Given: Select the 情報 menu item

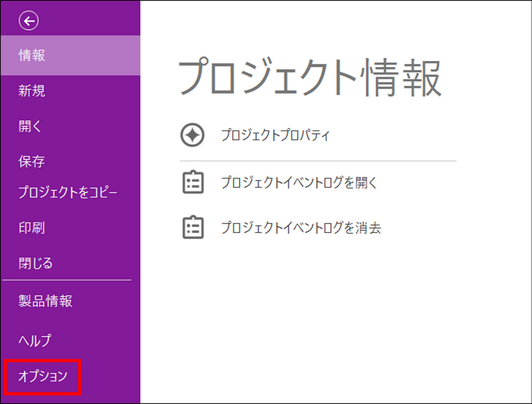Looking at the screenshot, I should point(32,55).
